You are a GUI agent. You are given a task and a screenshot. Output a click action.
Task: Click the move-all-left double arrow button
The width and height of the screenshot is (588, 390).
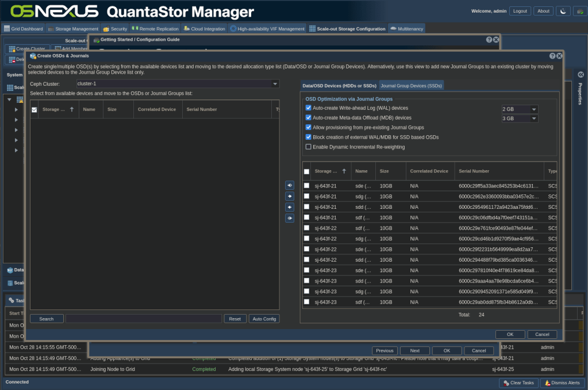pyautogui.click(x=290, y=218)
